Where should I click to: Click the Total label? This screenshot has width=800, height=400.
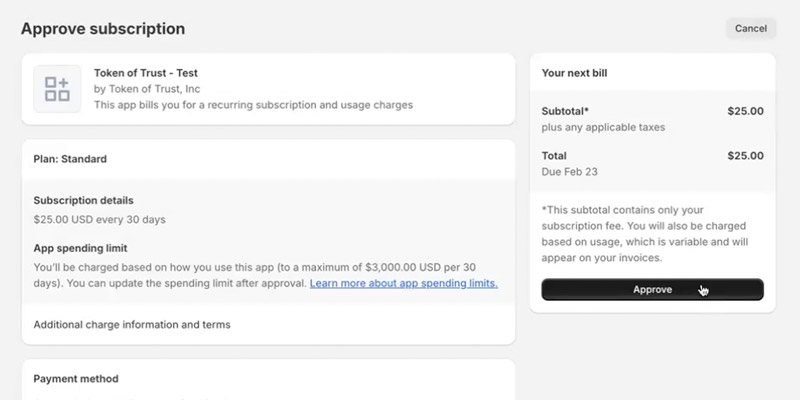coord(554,156)
